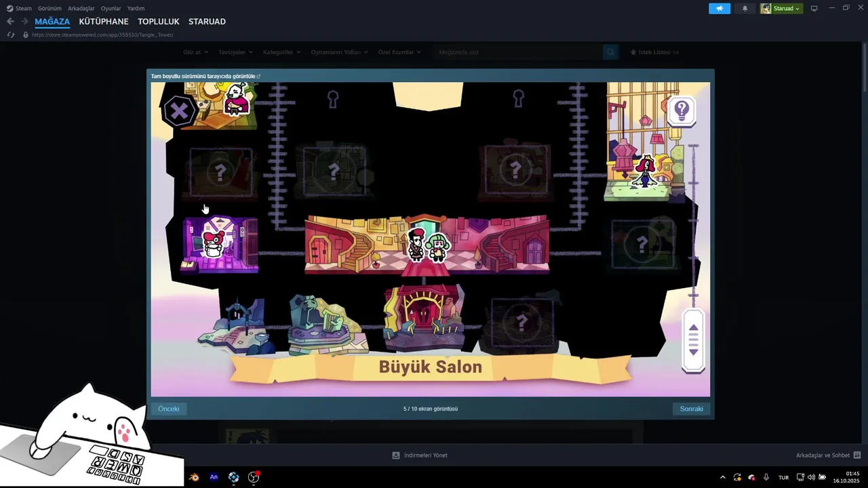868x488 pixels.
Task: Click the Big Picture mode monitor icon
Action: 814,8
